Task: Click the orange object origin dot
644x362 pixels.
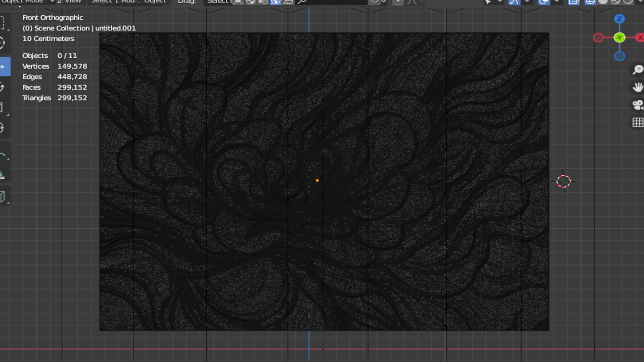Action: coord(317,180)
